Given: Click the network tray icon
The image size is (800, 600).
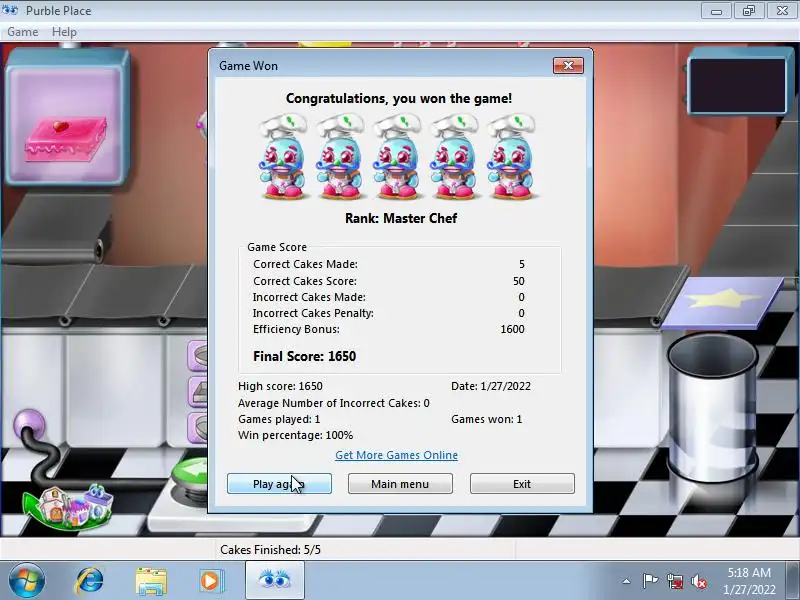Looking at the screenshot, I should click(x=674, y=581).
